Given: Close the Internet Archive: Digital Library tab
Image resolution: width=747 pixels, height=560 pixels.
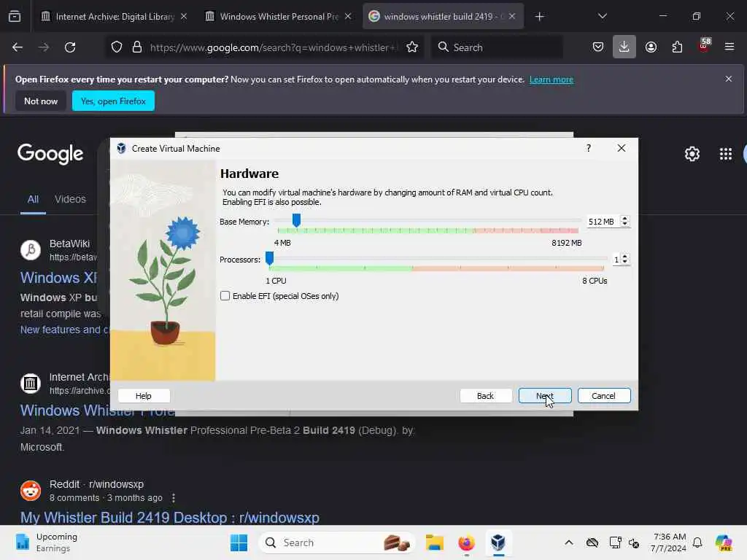Looking at the screenshot, I should point(184,17).
